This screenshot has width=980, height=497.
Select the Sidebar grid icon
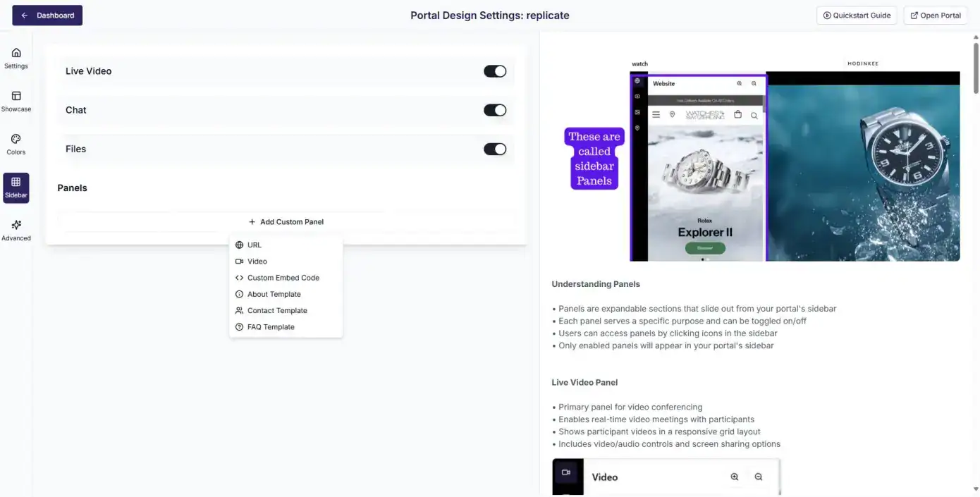(x=16, y=187)
